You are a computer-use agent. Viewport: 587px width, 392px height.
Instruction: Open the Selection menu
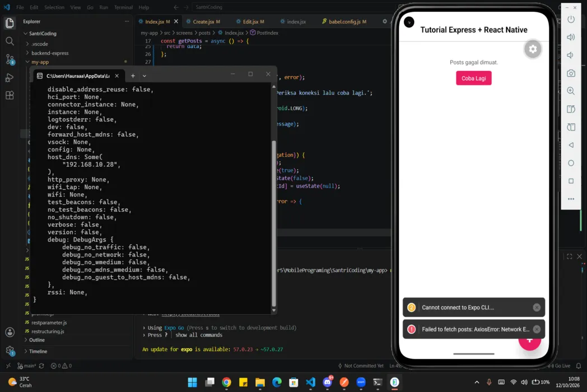[x=54, y=7]
